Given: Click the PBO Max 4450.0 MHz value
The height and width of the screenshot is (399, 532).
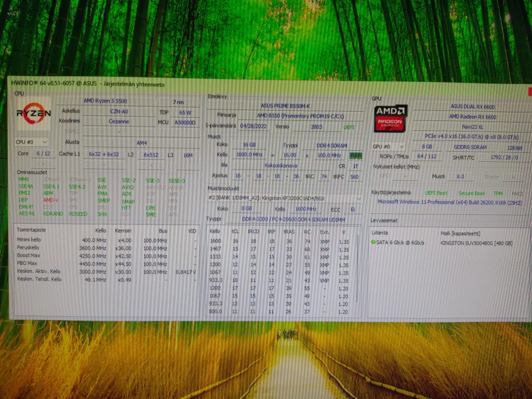Looking at the screenshot, I should tap(93, 264).
